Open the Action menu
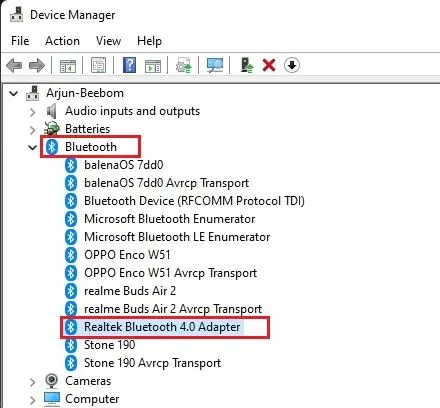 tap(62, 41)
